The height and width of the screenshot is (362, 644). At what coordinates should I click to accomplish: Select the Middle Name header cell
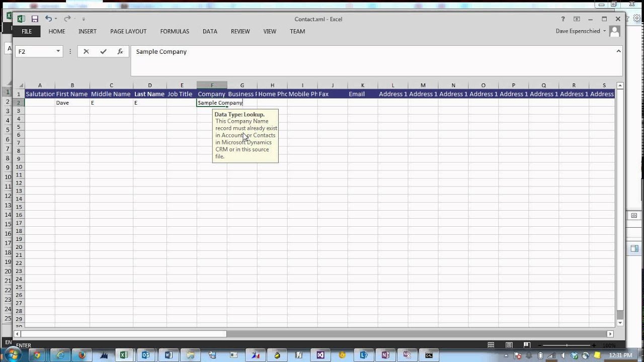tap(111, 94)
